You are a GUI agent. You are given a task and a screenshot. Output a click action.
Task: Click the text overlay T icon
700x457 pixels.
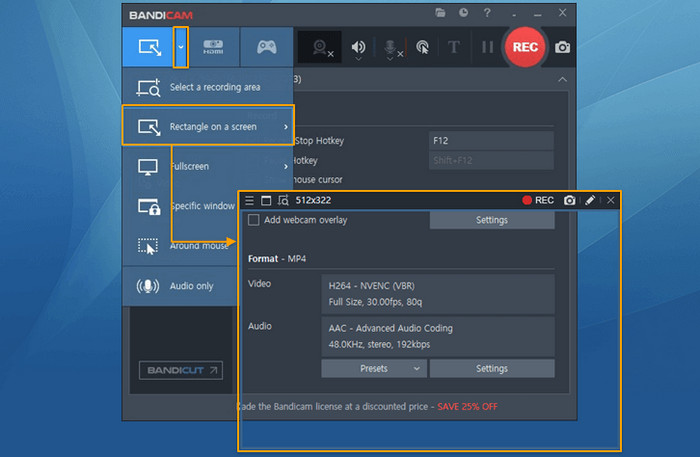[453, 47]
